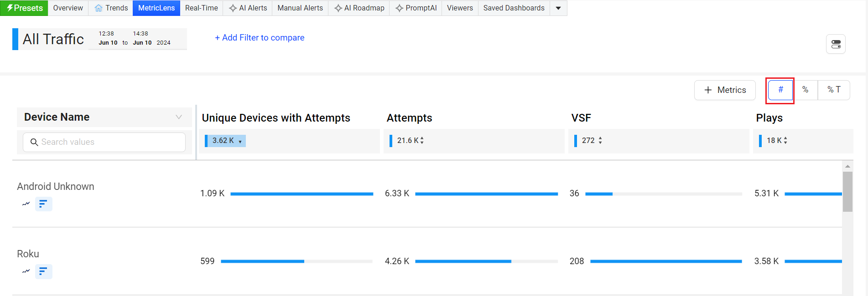Image resolution: width=868 pixels, height=296 pixels.
Task: Click the + Metrics button
Action: point(725,90)
